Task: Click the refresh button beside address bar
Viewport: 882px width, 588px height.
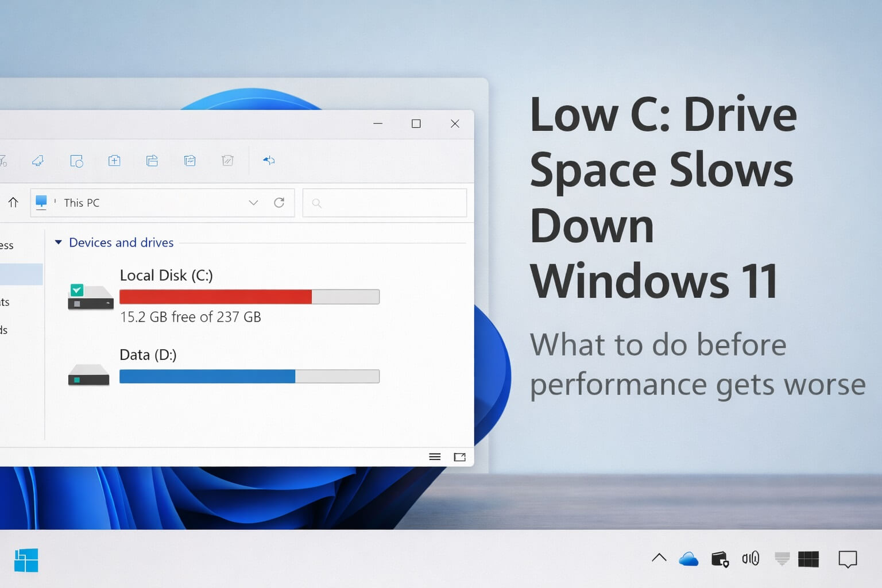Action: pyautogui.click(x=279, y=203)
